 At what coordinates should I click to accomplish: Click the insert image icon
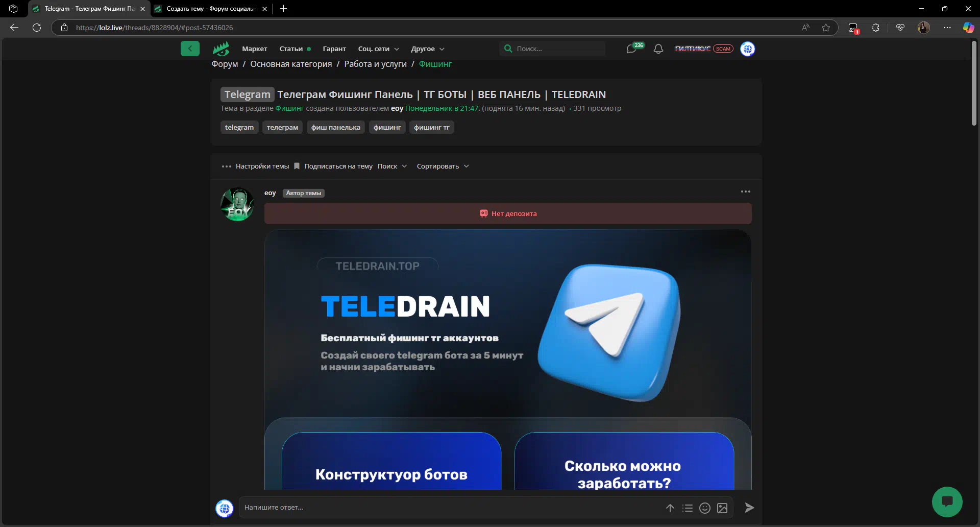tap(722, 508)
